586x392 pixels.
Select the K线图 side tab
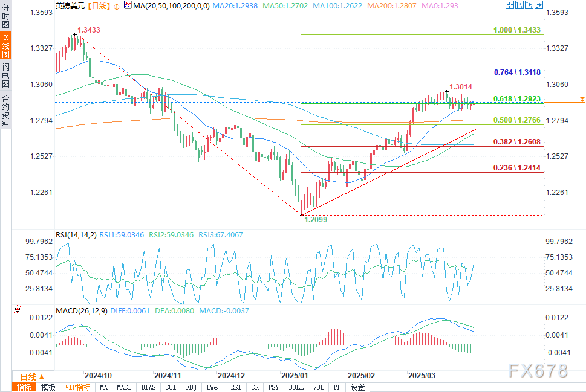[x=5, y=45]
